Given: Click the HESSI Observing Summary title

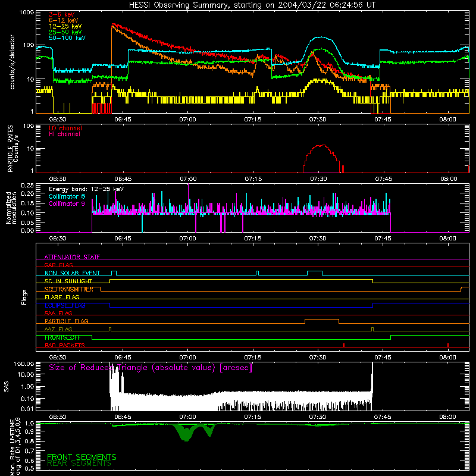Looking at the screenshot, I should click(252, 5).
